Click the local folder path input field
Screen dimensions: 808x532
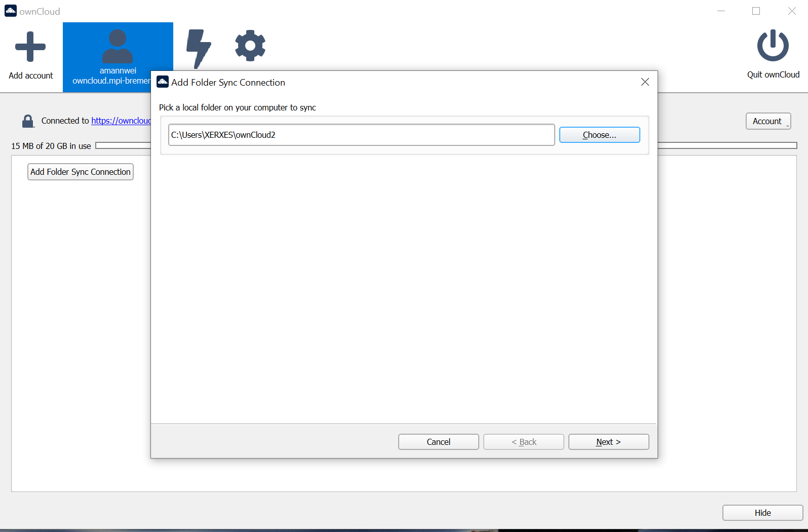(x=361, y=135)
